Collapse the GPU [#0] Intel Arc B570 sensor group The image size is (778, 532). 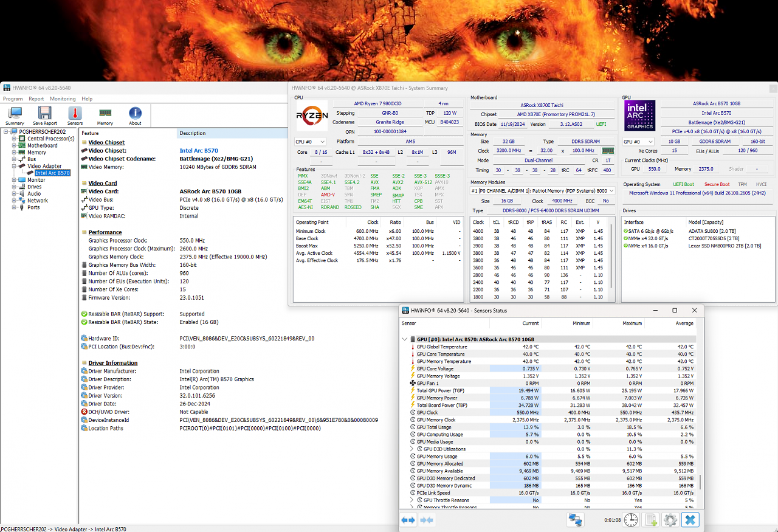point(405,339)
